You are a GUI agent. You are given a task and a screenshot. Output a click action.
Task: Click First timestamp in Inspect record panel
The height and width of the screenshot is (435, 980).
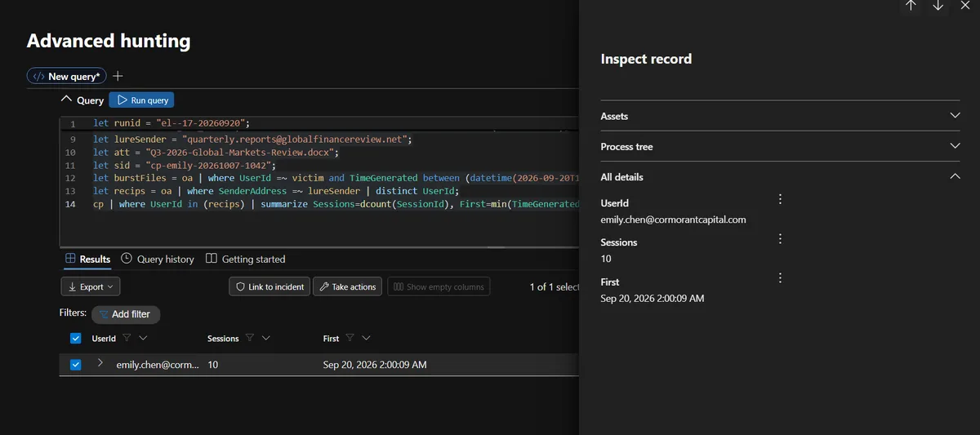tap(652, 298)
